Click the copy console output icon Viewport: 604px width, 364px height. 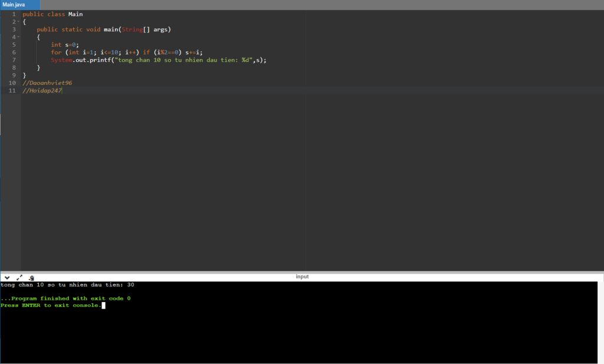31,277
